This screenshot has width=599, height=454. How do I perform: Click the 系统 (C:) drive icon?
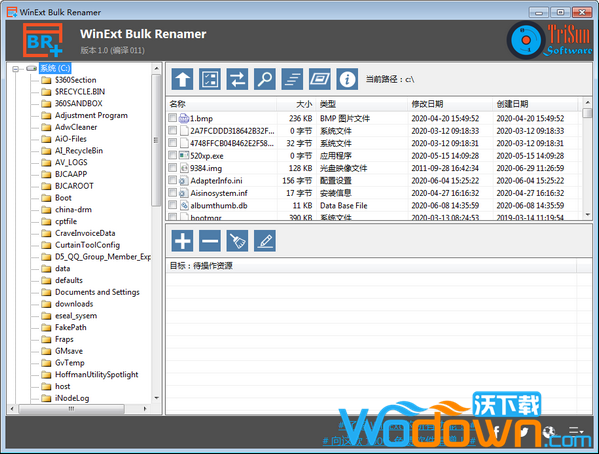point(31,68)
